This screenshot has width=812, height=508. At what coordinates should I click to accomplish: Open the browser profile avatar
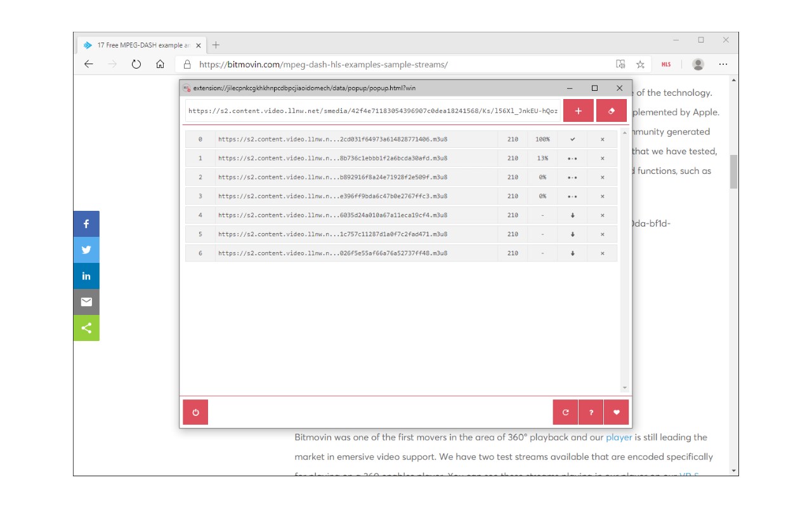[698, 64]
